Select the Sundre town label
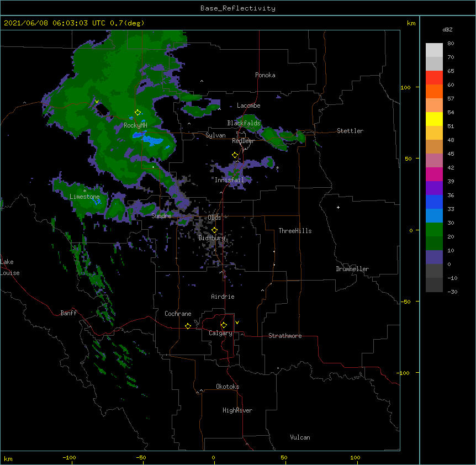The image size is (476, 465). tap(161, 216)
